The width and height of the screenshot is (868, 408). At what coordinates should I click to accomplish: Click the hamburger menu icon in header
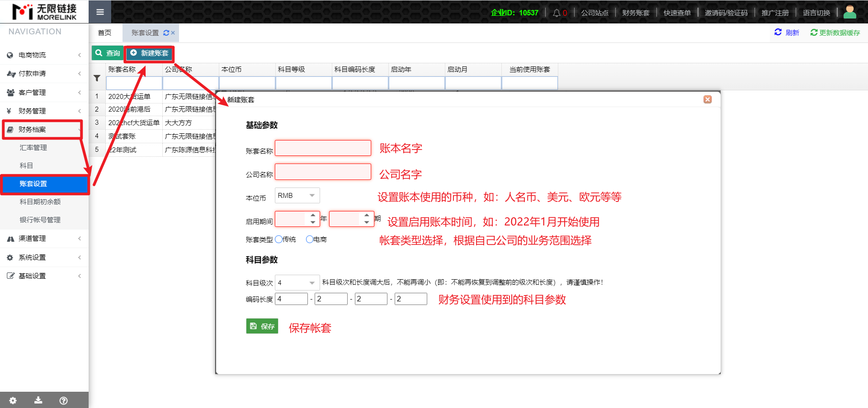(x=100, y=12)
